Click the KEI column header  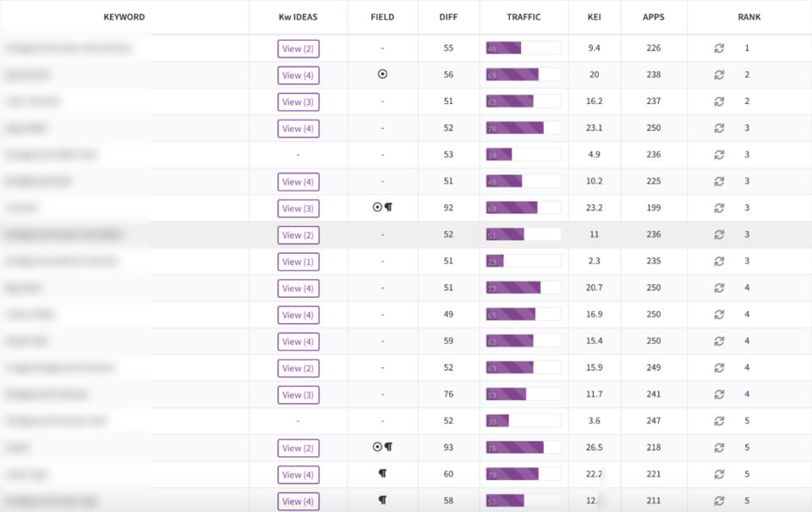click(x=594, y=17)
